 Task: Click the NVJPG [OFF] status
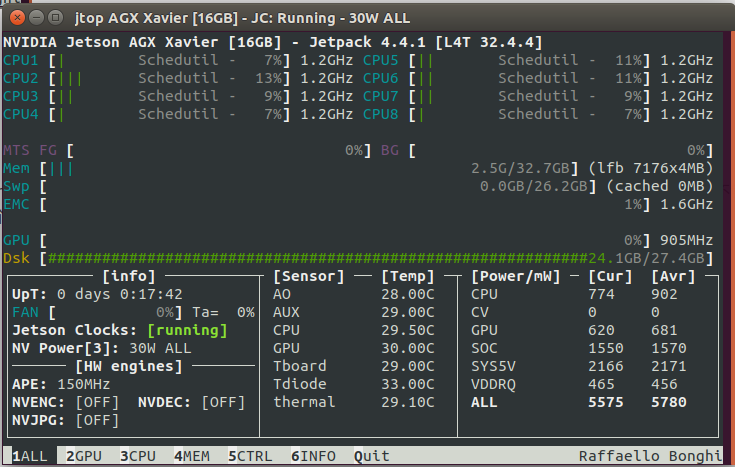coord(98,421)
